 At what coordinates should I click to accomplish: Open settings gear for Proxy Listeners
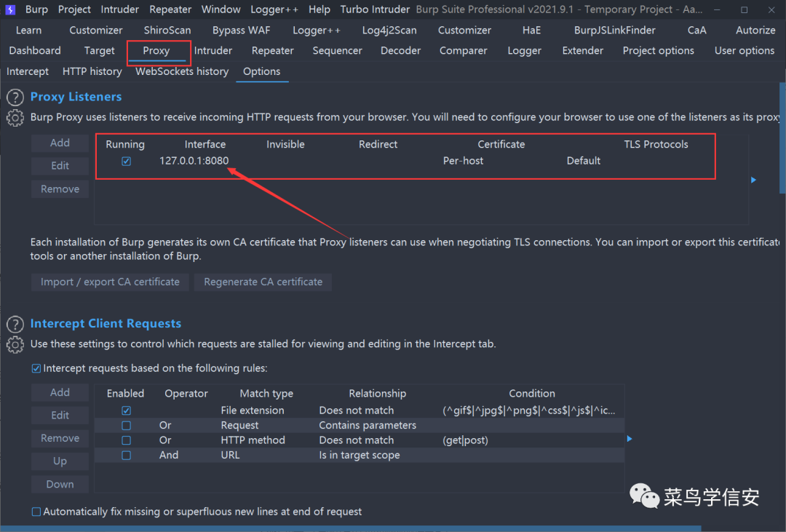[15, 118]
